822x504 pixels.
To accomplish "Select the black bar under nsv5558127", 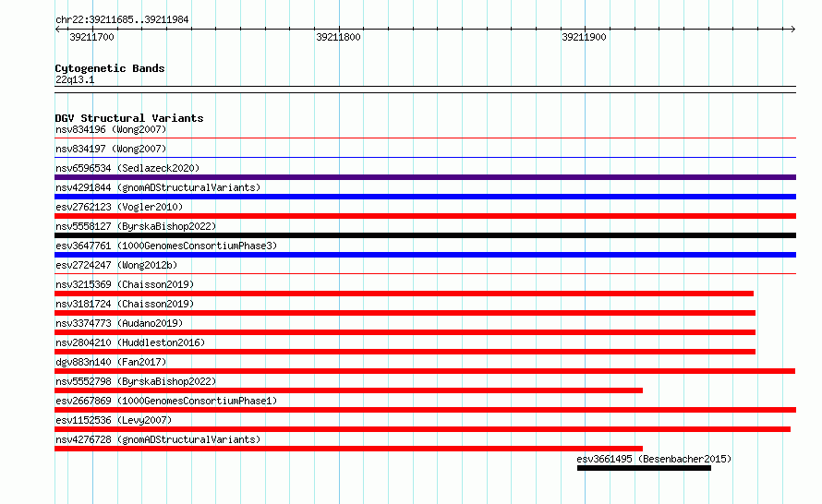I will tap(425, 235).
